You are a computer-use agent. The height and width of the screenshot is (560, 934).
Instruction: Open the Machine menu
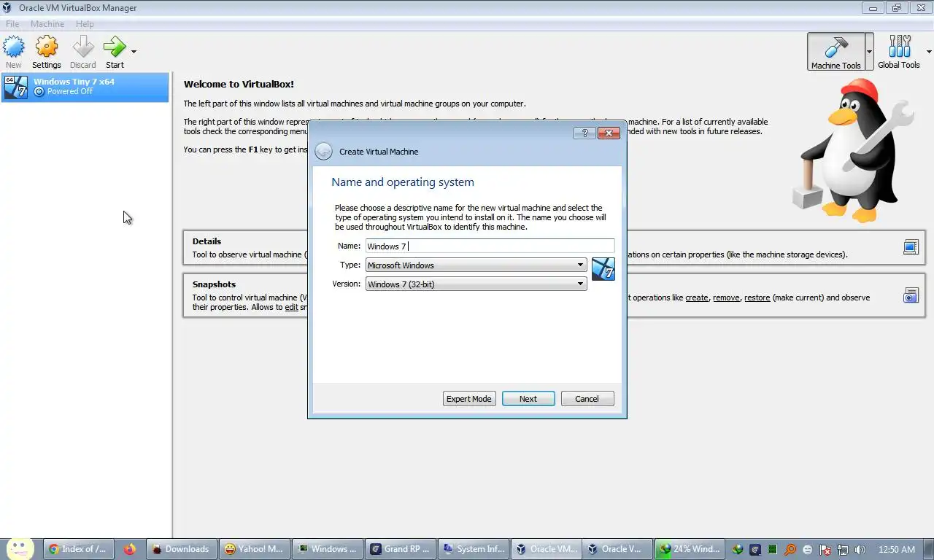[x=47, y=24]
